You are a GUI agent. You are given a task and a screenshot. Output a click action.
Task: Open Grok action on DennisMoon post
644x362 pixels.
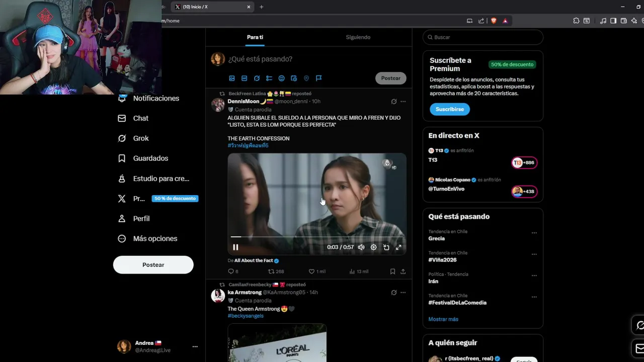click(x=394, y=102)
